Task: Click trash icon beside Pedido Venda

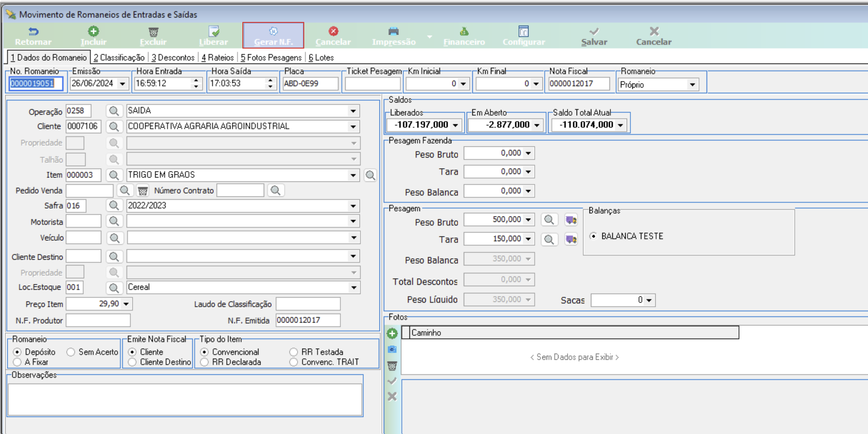Action: coord(142,191)
